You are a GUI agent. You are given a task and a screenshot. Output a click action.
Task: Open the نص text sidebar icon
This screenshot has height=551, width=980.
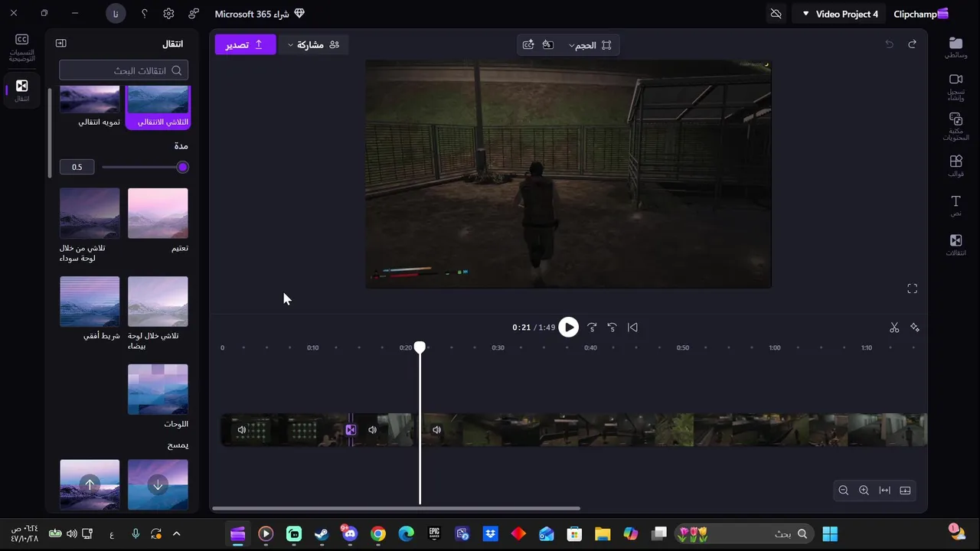pos(955,205)
